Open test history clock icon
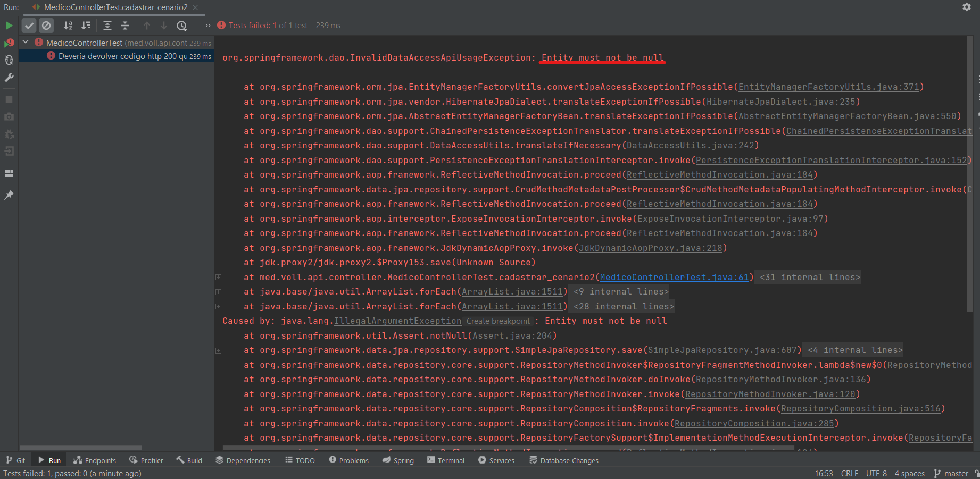The image size is (980, 479). [182, 26]
